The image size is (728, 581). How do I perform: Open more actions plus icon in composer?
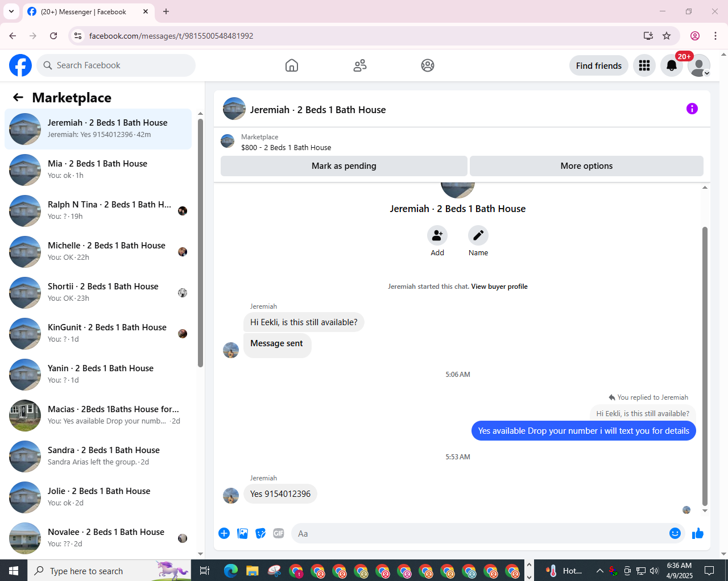click(x=224, y=533)
